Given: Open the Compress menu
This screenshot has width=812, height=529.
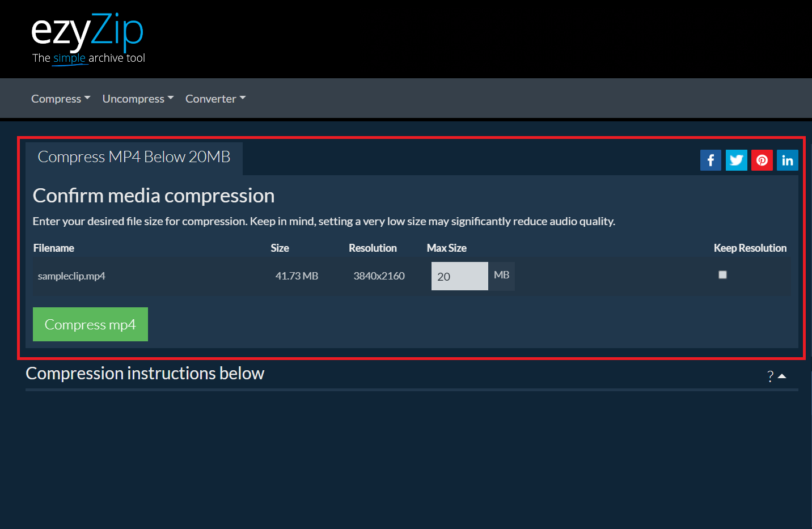Looking at the screenshot, I should (60, 98).
